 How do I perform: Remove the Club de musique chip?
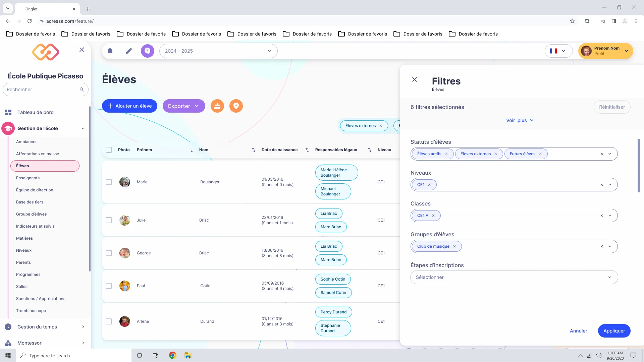tap(454, 246)
